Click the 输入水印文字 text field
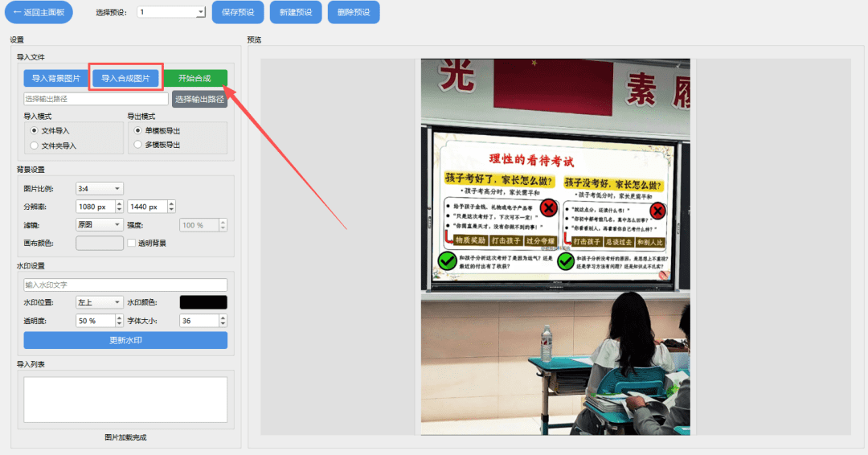Image resolution: width=868 pixels, height=455 pixels. click(125, 285)
